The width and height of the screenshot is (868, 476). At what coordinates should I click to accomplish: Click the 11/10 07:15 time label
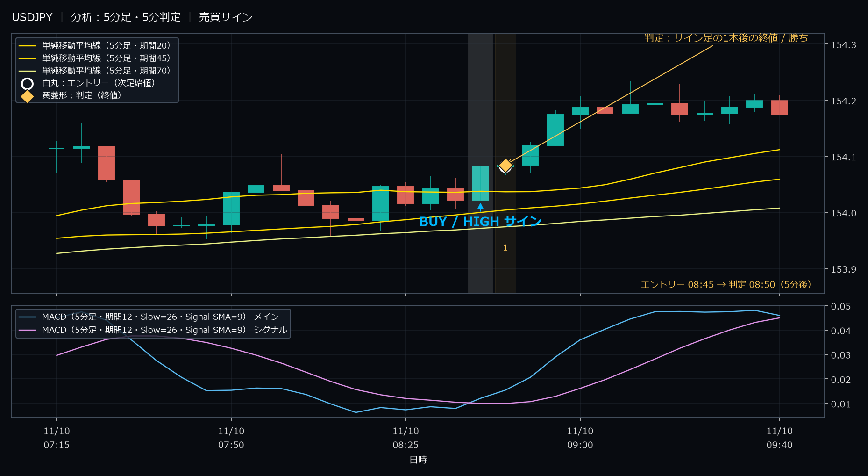coord(57,438)
